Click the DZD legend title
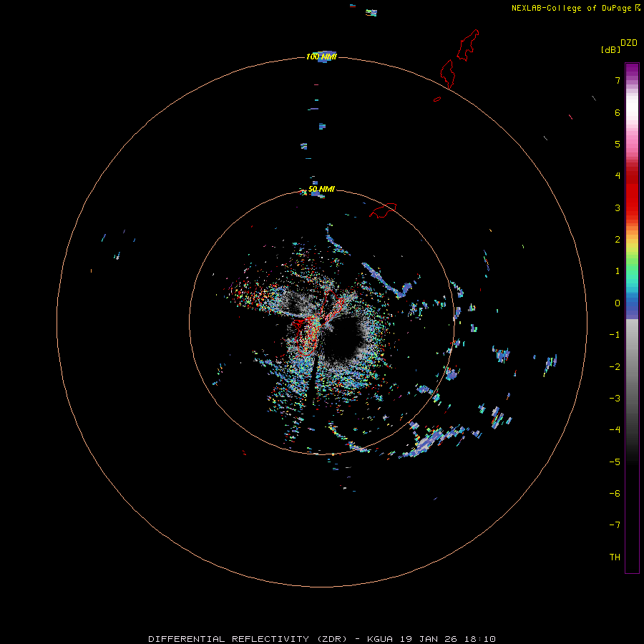Screen dimensions: 644x644 [x=628, y=43]
